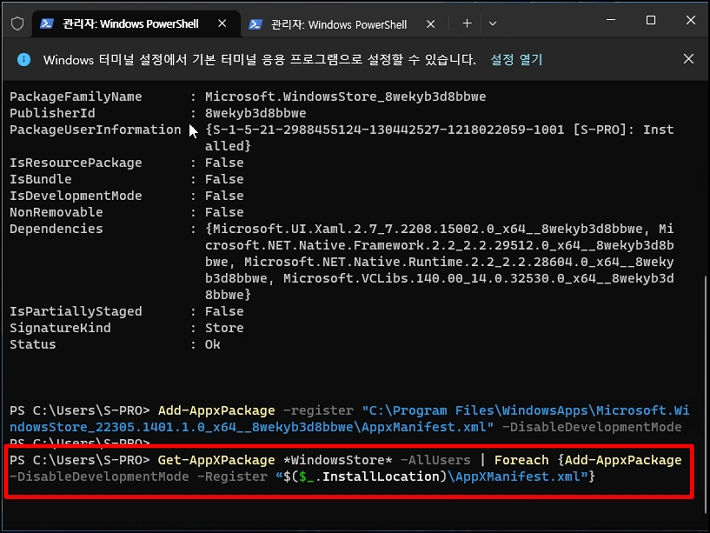Click the 'NonRemovable' property label

click(x=56, y=212)
